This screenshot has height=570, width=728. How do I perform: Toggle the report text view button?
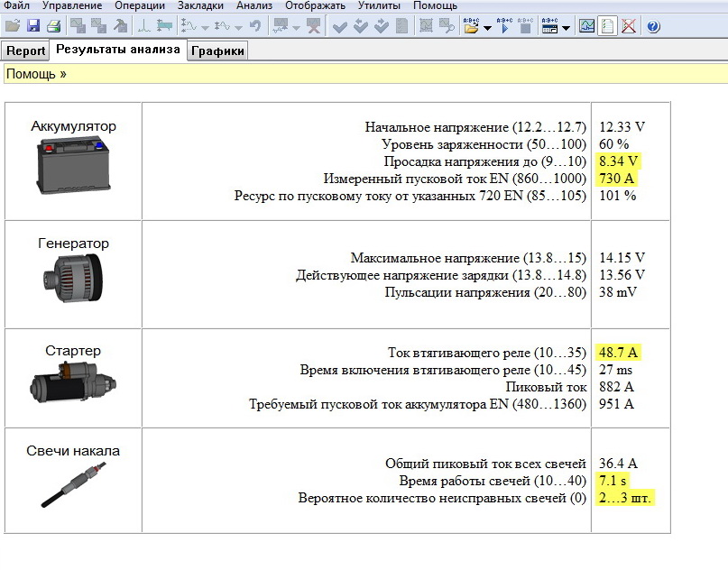pos(608,26)
